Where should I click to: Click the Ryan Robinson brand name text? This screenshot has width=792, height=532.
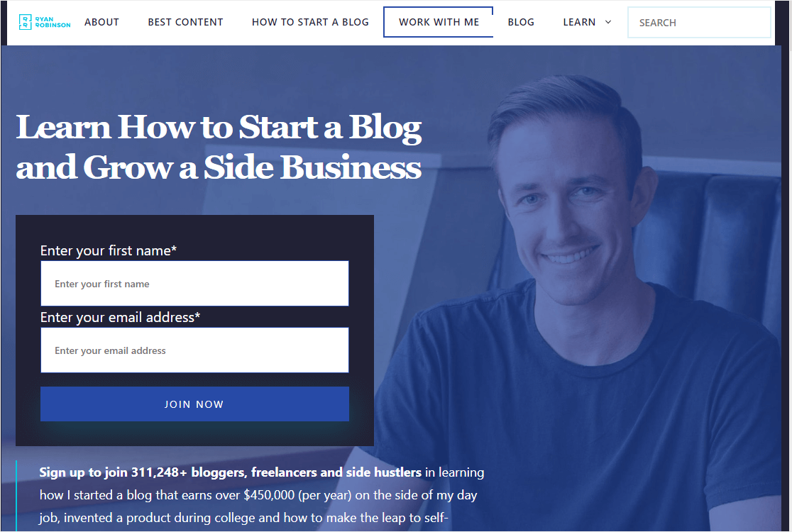(x=53, y=22)
